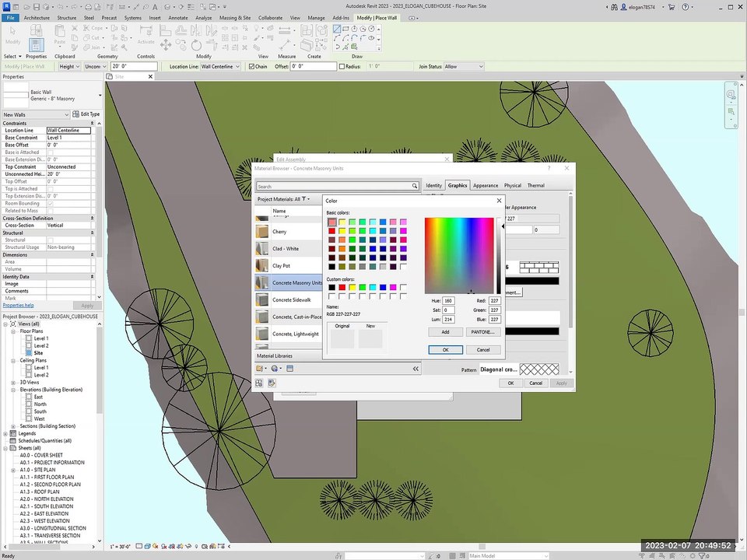Open the Revit application R menu icon

(6, 7)
